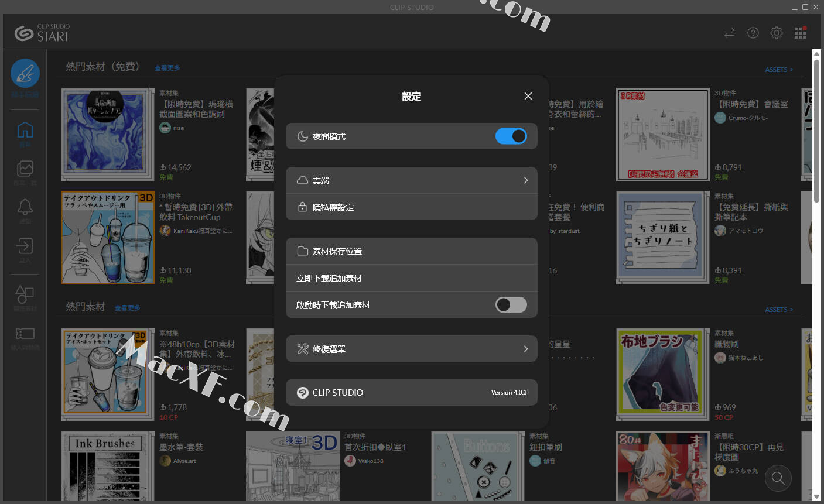Click author ふうちゃ丸

[743, 471]
